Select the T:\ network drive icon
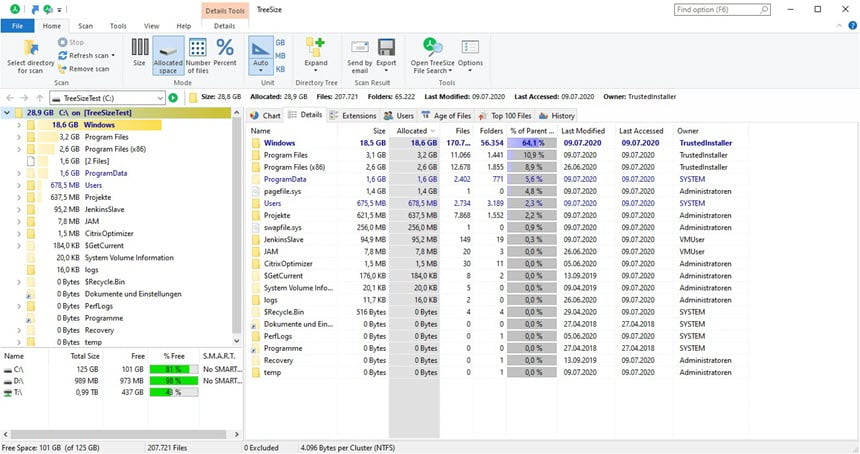Viewport: 860px width, 454px height. tap(8, 393)
